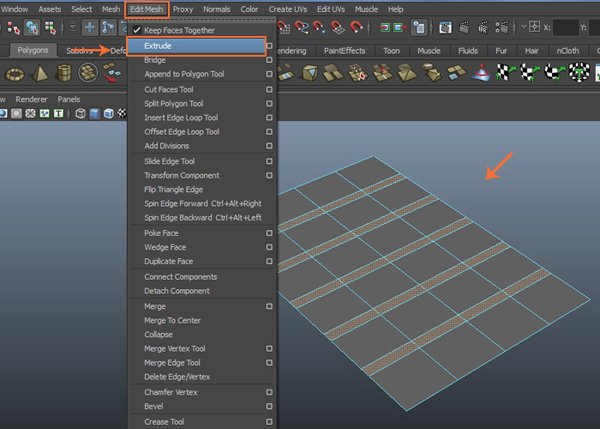Click circled tiled-plane shelf icon
The width and height of the screenshot is (600, 429).
click(88, 73)
